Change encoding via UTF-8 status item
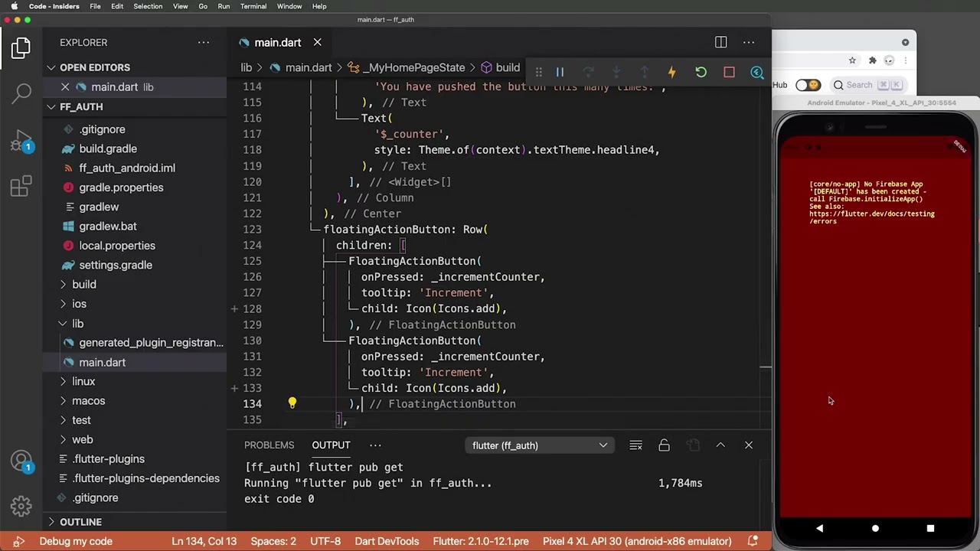This screenshot has width=980, height=551. coord(325,541)
